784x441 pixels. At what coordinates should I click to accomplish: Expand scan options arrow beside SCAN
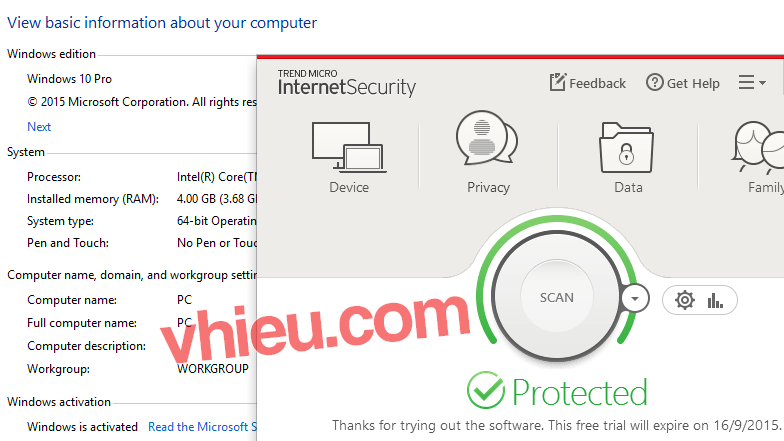click(635, 299)
